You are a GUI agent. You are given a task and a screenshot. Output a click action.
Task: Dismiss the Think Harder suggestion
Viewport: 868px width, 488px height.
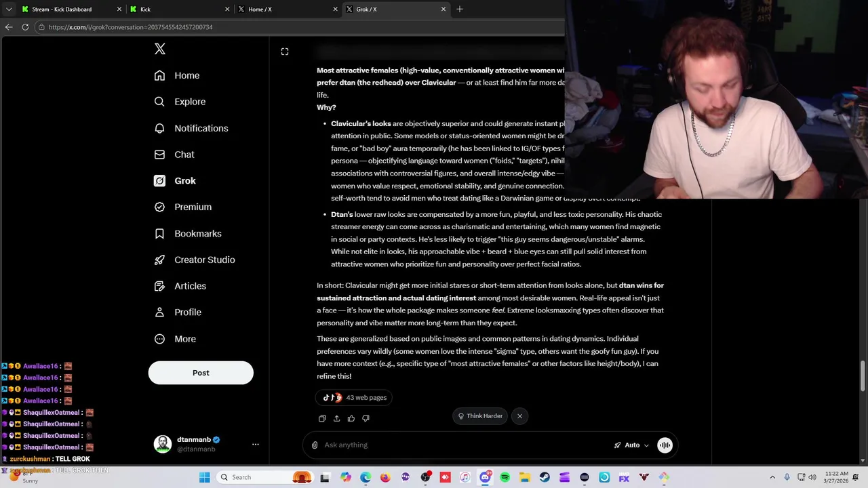coord(519,416)
